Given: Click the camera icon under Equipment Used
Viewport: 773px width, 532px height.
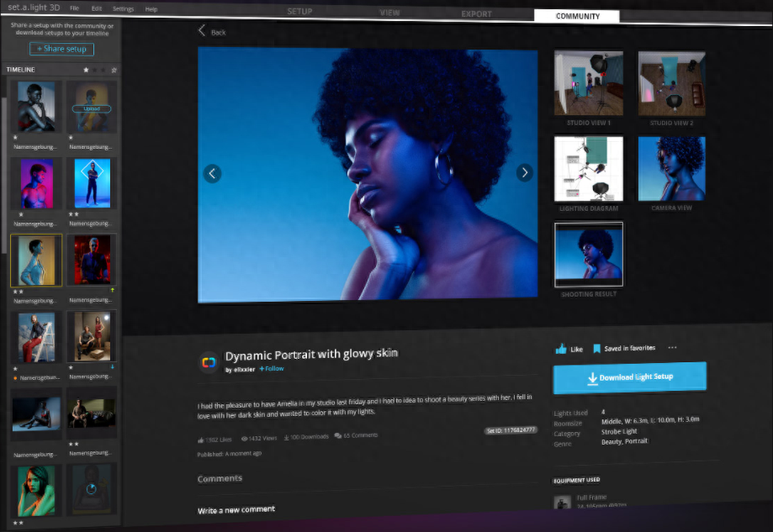Looking at the screenshot, I should point(562,503).
